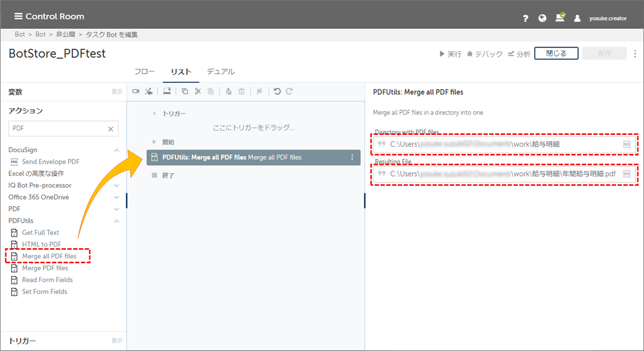Select Merge PDF files action
This screenshot has width=644, height=351.
point(45,268)
